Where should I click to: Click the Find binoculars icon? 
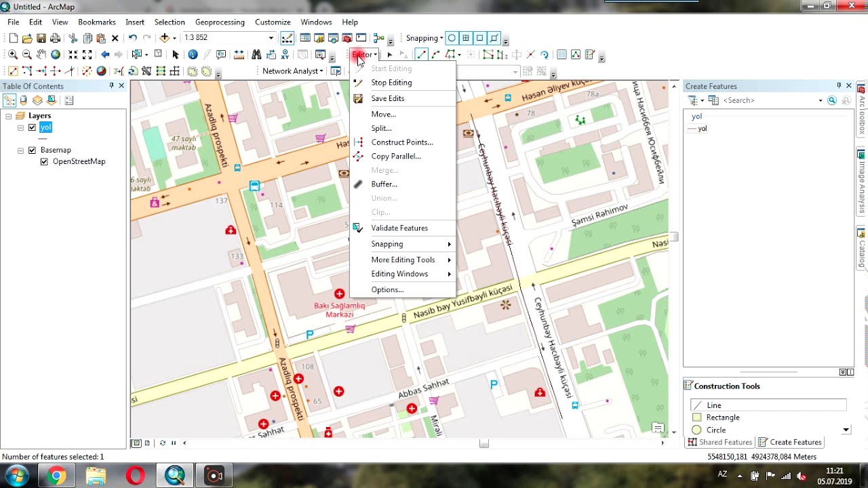point(256,54)
